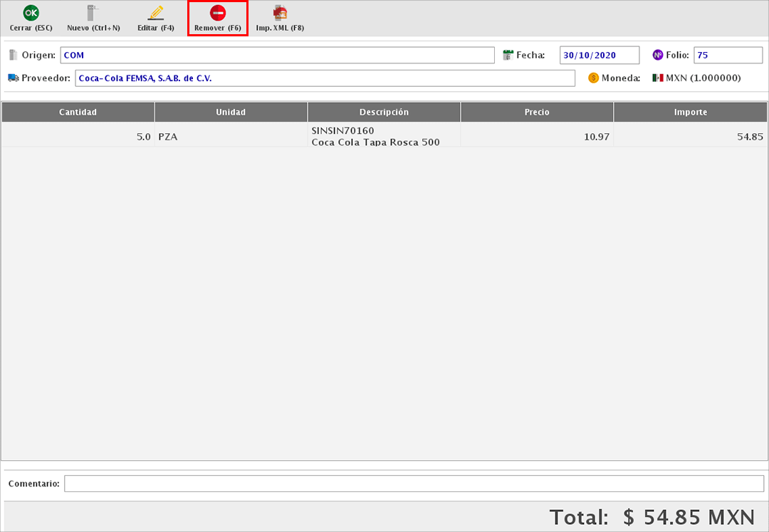Click the red Remover (F6) icon
Screen dimensions: 769x532
218,13
